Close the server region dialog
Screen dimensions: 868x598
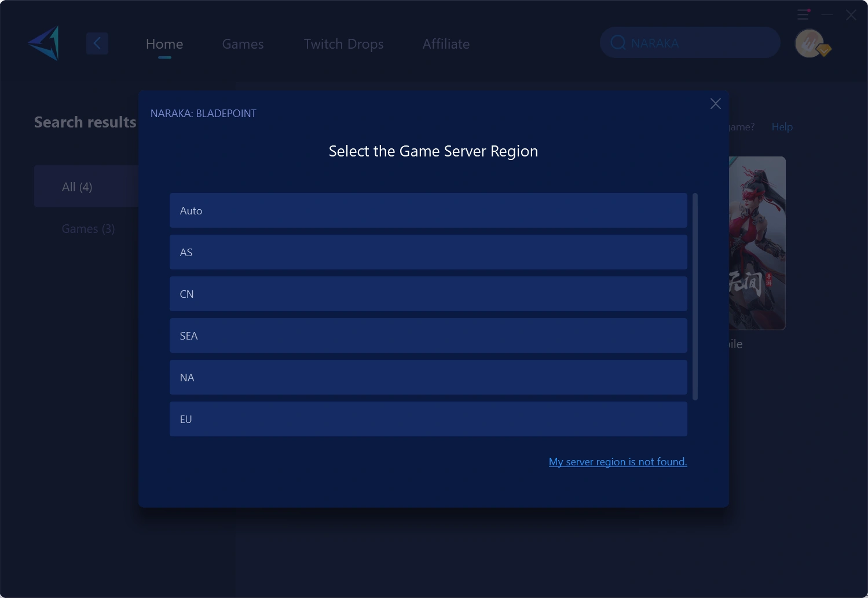pos(715,104)
